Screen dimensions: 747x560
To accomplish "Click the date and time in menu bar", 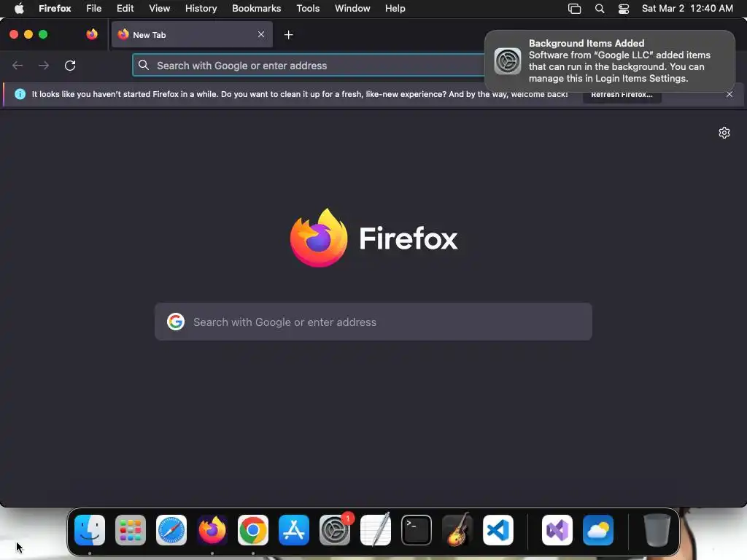I will (687, 9).
